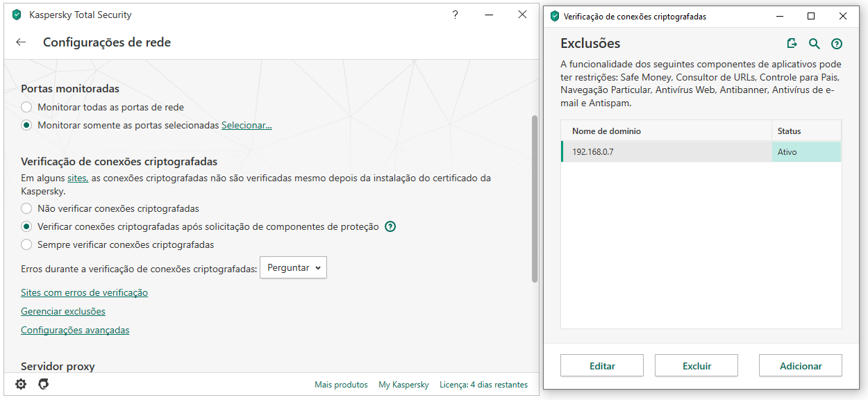Click the Excluir button
868x400 pixels.
[696, 366]
